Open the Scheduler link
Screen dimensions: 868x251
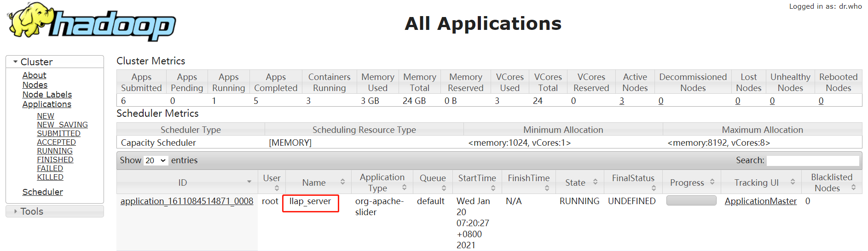43,192
